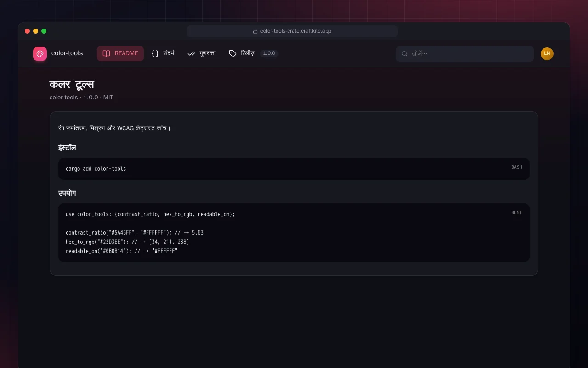Screen dimensions: 588x368
Task: Click the 'use color_tools::' import line
Action: pyautogui.click(x=150, y=214)
